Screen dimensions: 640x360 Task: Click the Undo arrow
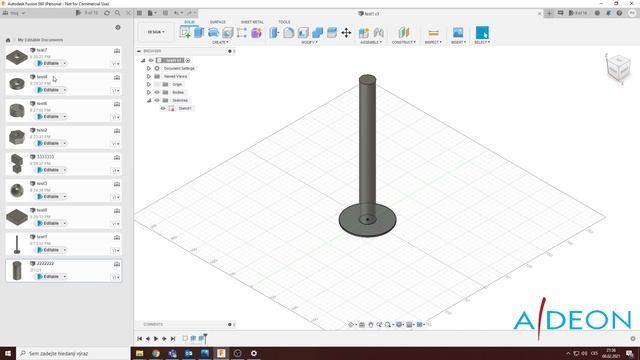pos(176,13)
